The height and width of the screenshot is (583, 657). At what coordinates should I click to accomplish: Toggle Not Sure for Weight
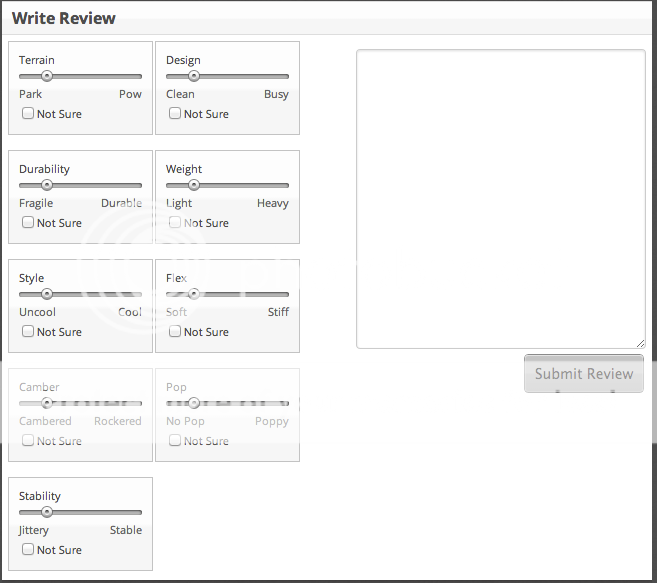click(x=175, y=223)
